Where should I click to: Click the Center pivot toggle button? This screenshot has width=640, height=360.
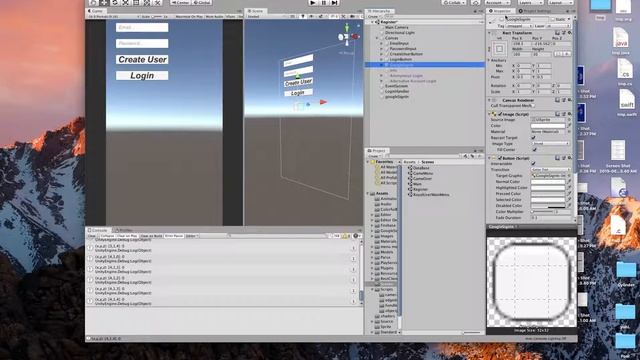pyautogui.click(x=180, y=2)
